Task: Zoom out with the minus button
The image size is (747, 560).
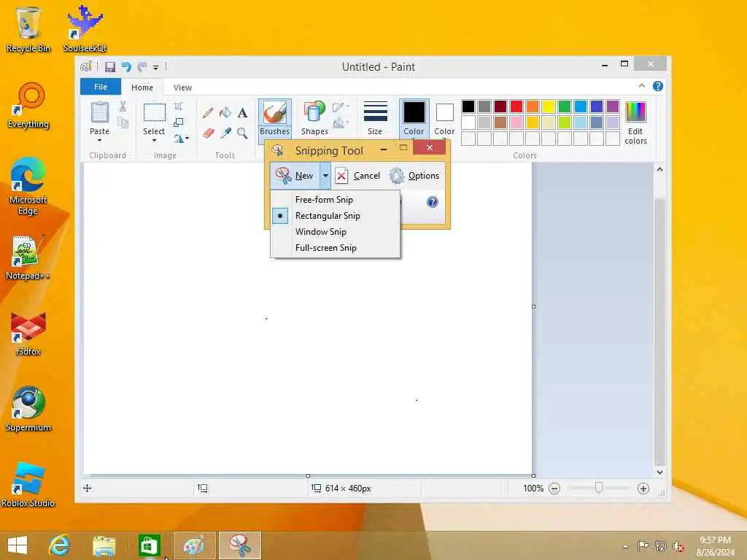Action: [554, 489]
